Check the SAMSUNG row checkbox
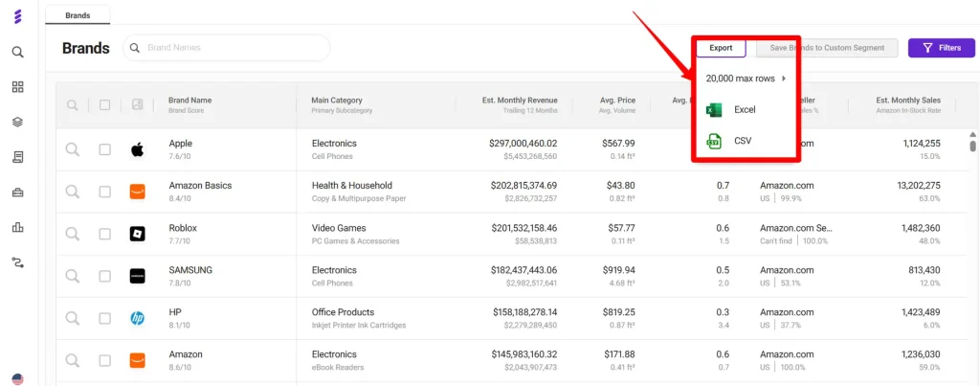The height and width of the screenshot is (386, 980). (x=105, y=276)
